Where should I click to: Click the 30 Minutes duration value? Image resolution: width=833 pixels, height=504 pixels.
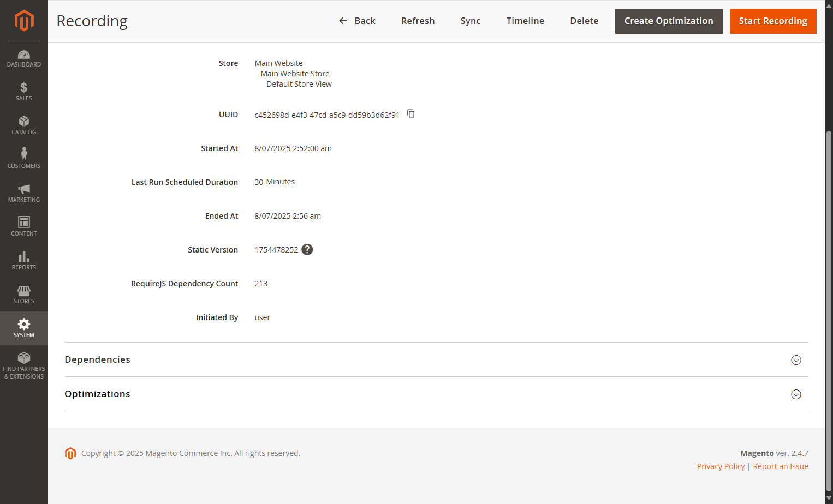click(x=275, y=182)
